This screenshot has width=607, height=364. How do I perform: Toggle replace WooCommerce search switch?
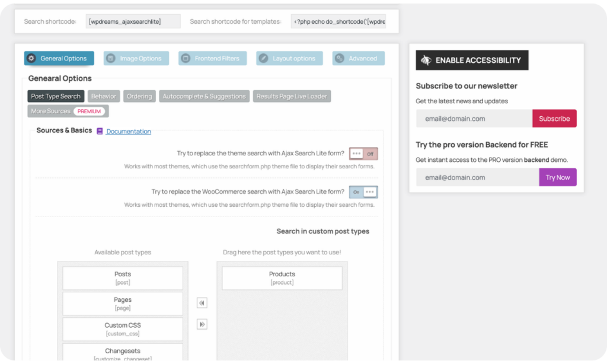[363, 192]
